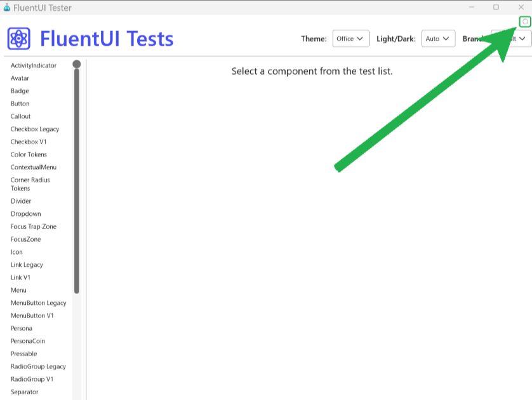Screen dimensions: 532x400
Task: Open the Color Tokens test
Action: point(29,154)
